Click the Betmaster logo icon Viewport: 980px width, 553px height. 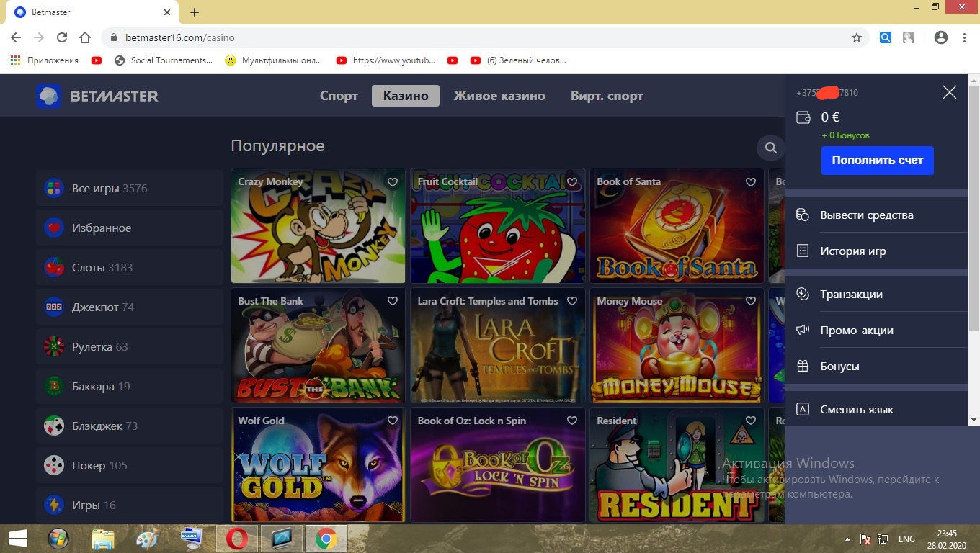point(49,96)
